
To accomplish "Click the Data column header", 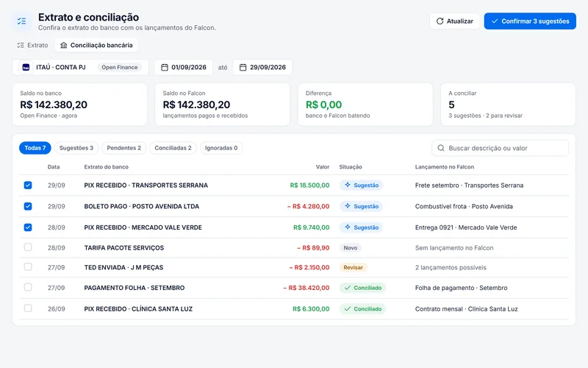I will click(x=54, y=167).
